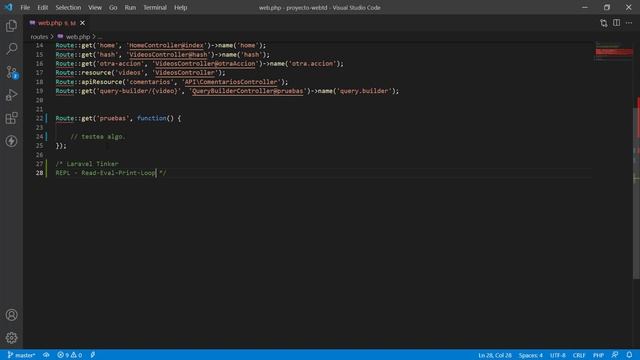Click the VS Code logo icon
Screen dimensions: 640x360
point(8,7)
